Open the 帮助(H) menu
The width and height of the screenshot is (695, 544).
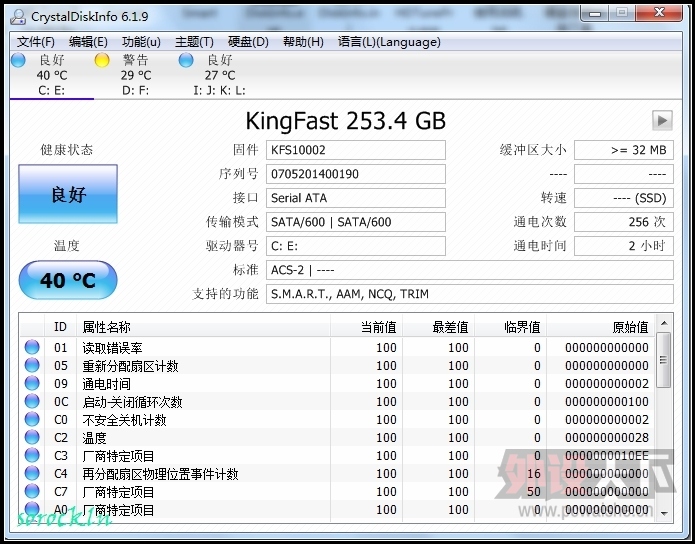[303, 42]
